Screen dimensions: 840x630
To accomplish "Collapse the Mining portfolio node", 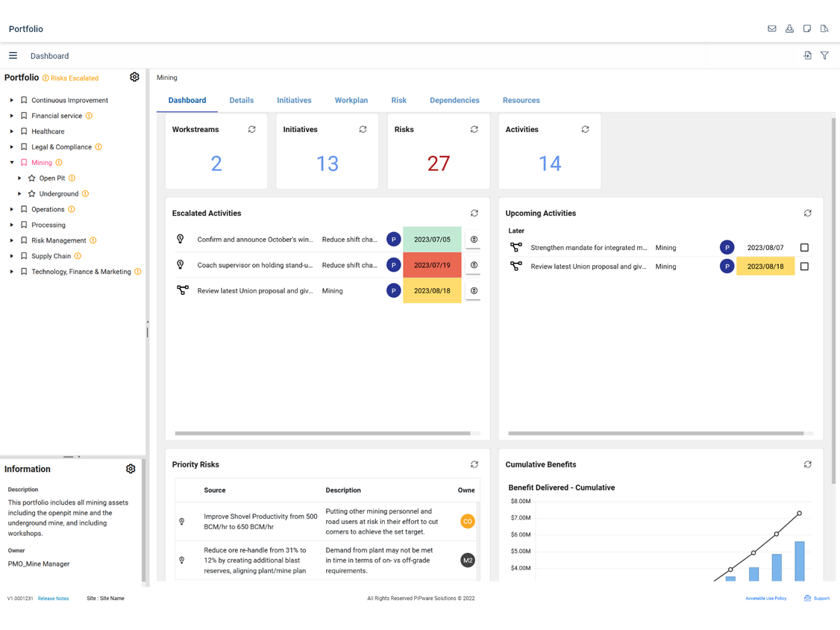I will pos(10,162).
